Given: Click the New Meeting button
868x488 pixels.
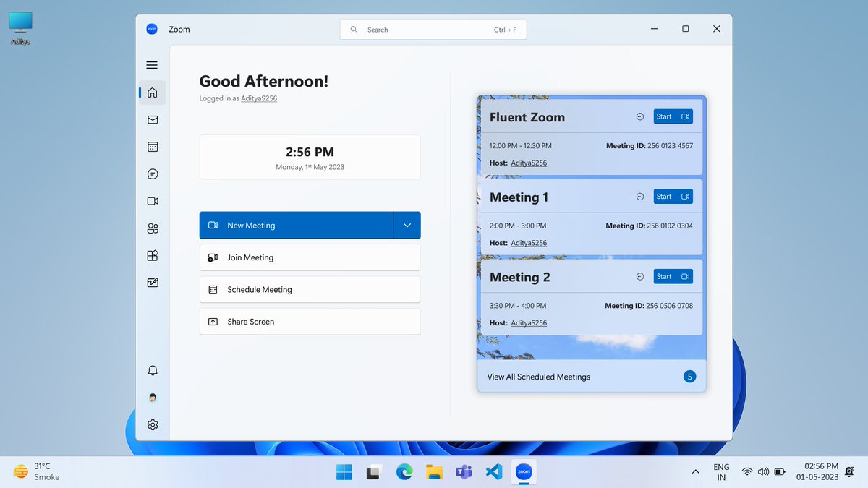Looking at the screenshot, I should click(x=297, y=226).
